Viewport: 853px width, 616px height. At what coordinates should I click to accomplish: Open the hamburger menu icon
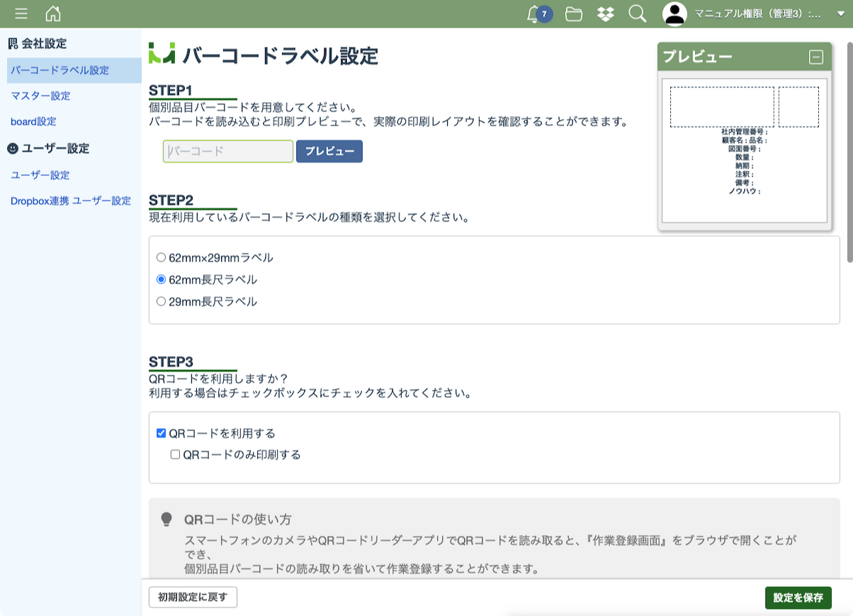click(x=21, y=14)
